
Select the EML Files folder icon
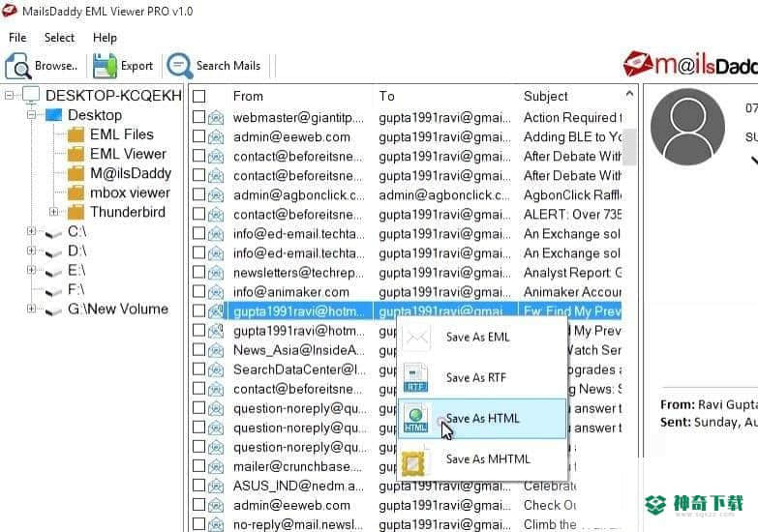click(x=76, y=134)
